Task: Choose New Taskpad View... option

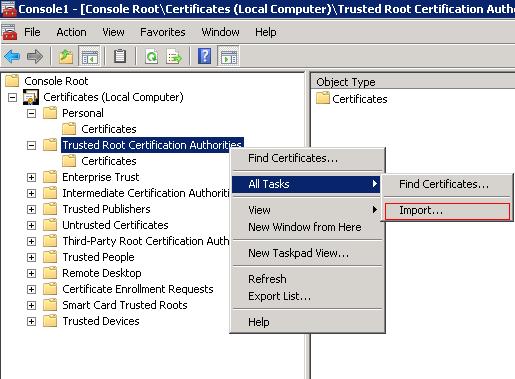Action: 308,253
